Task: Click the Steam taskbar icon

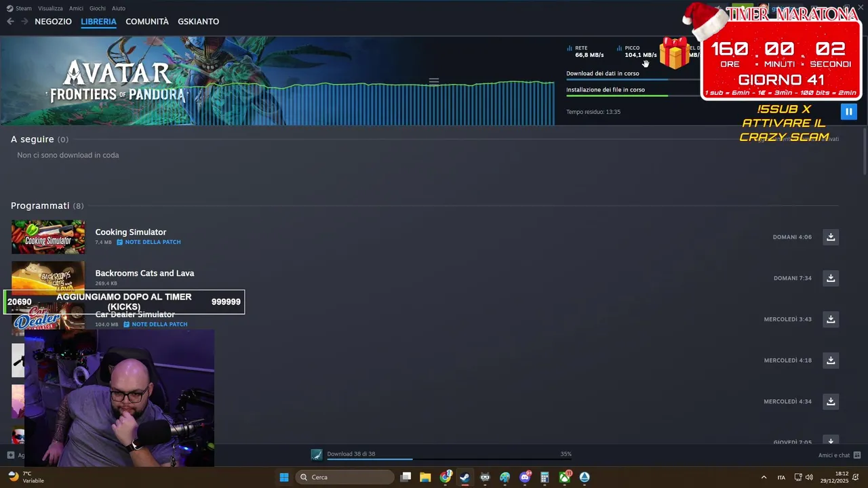Action: point(465,477)
